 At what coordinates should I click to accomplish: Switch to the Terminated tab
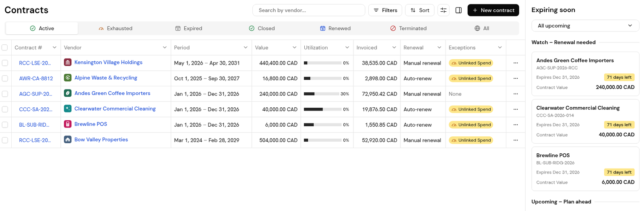pyautogui.click(x=408, y=28)
